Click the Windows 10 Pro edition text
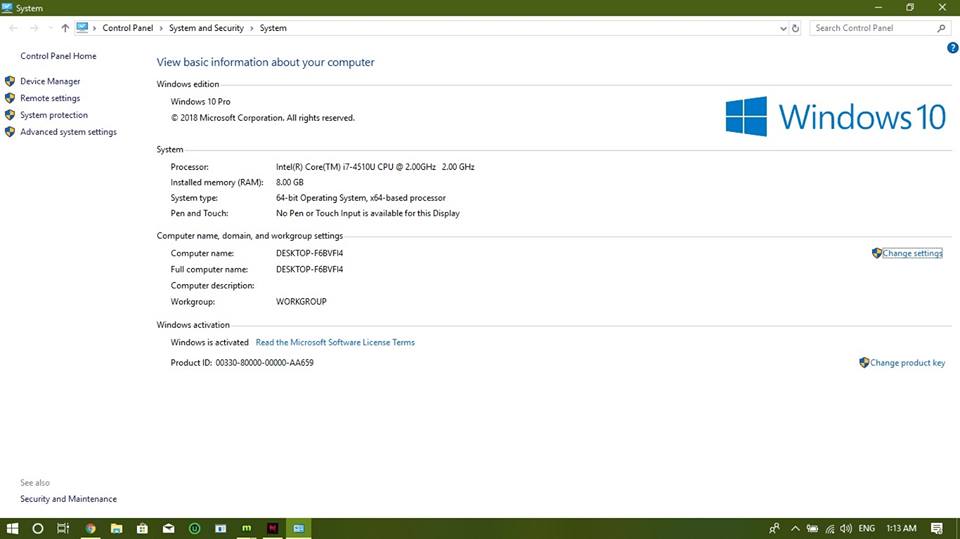Image resolution: width=960 pixels, height=539 pixels. pos(200,102)
